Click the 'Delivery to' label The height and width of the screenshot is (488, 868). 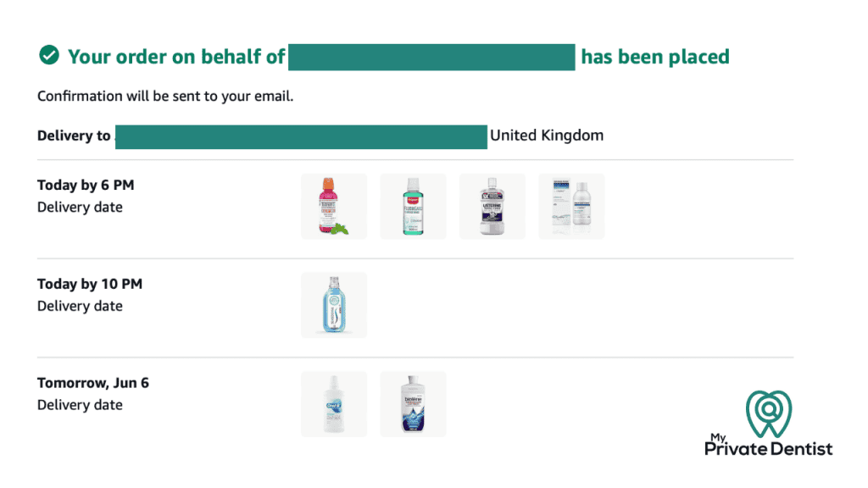(74, 136)
